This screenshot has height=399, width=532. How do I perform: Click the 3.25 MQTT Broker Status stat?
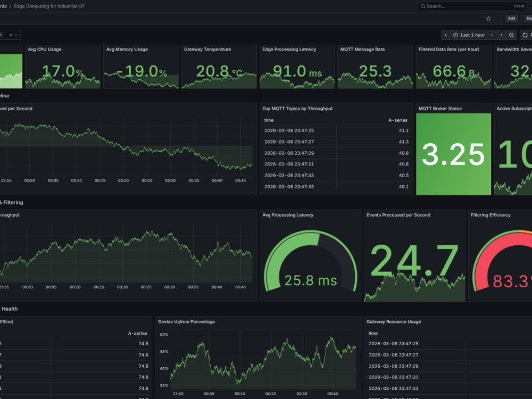[x=453, y=155]
